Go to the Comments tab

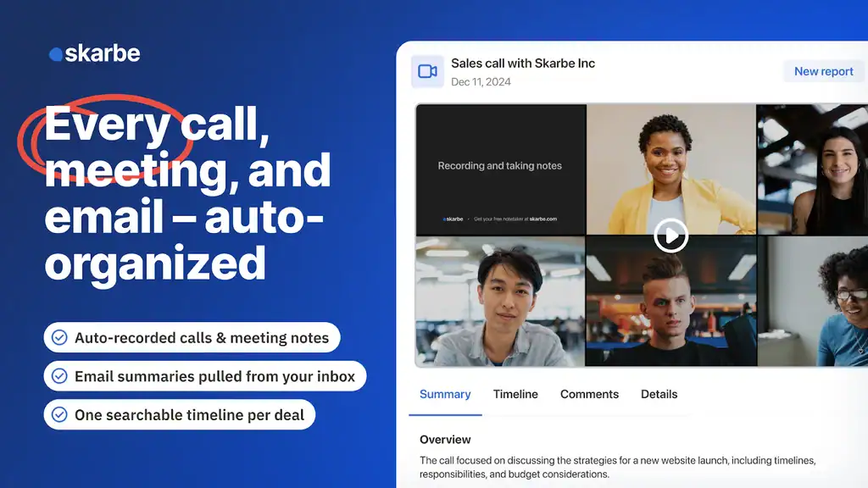tap(589, 394)
